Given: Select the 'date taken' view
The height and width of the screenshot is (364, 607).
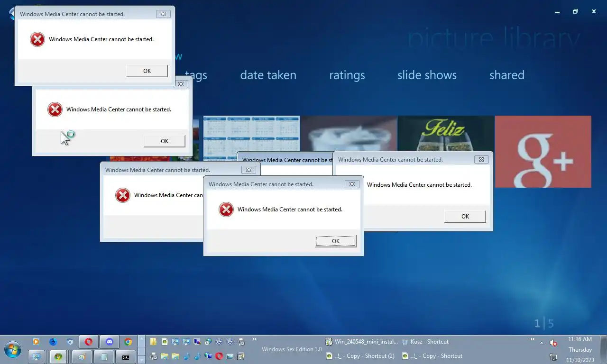Looking at the screenshot, I should [x=268, y=75].
